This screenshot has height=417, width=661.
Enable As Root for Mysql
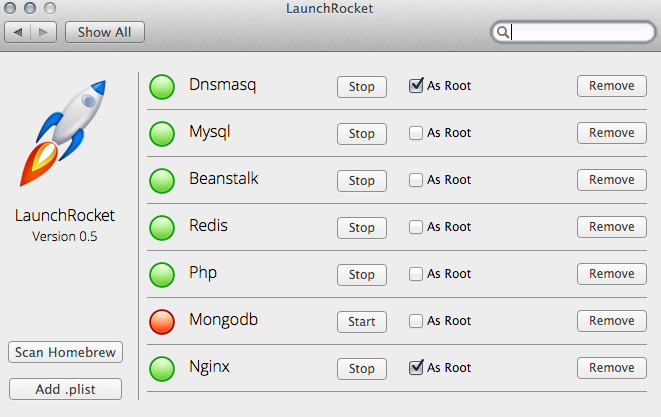click(x=416, y=133)
